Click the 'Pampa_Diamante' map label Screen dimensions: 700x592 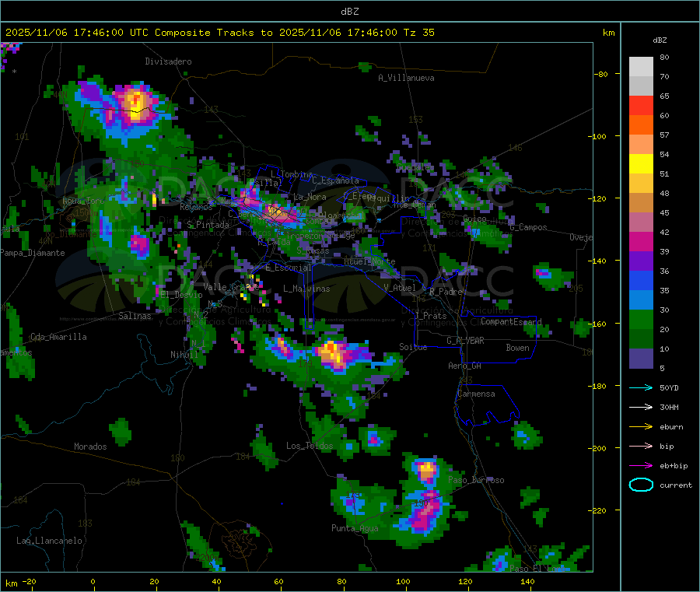point(32,253)
